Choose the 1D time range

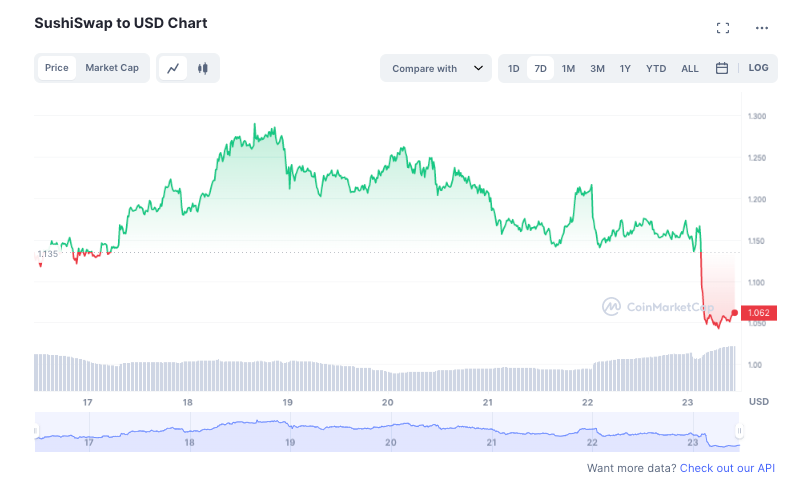(514, 69)
